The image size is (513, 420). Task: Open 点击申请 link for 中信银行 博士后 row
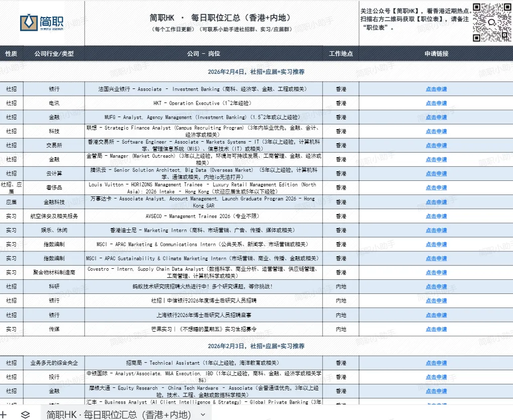pyautogui.click(x=436, y=300)
